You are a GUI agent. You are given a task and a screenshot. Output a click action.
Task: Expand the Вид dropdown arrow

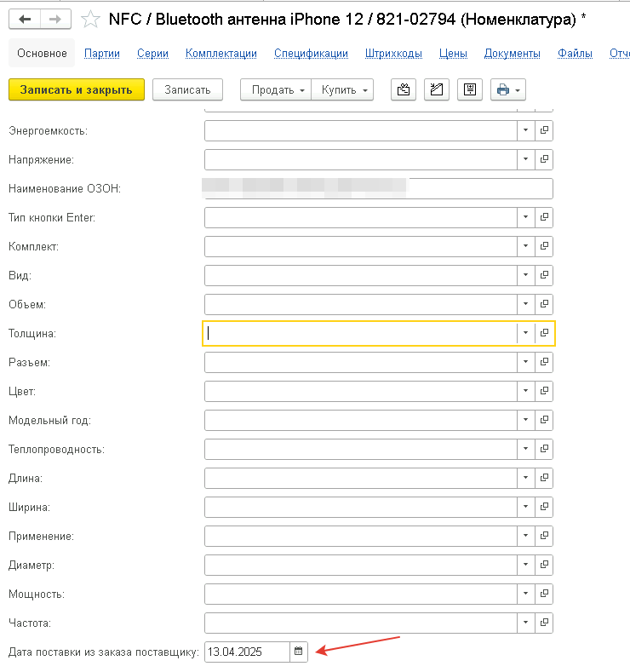(x=526, y=275)
